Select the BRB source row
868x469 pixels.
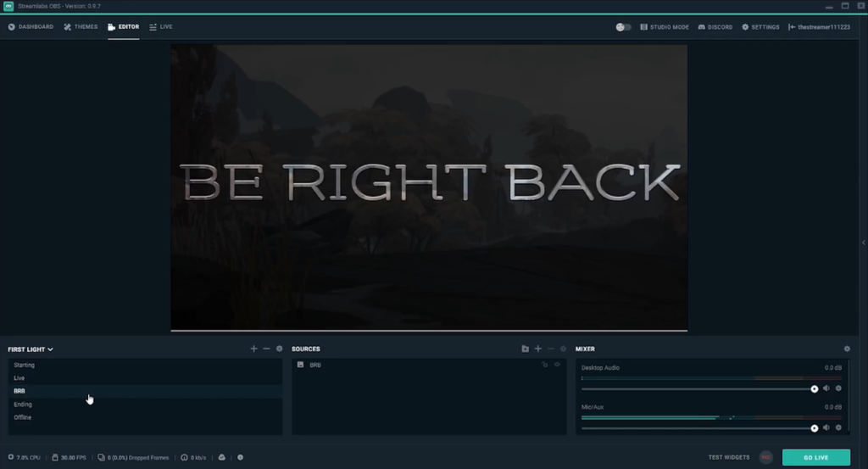429,365
